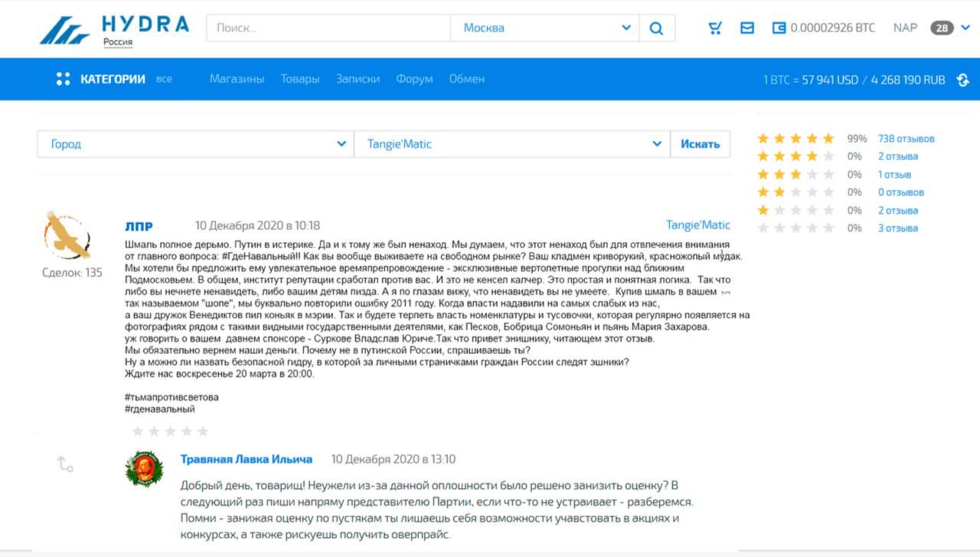Open the messages envelope icon
This screenshot has height=557, width=980.
coord(747,28)
